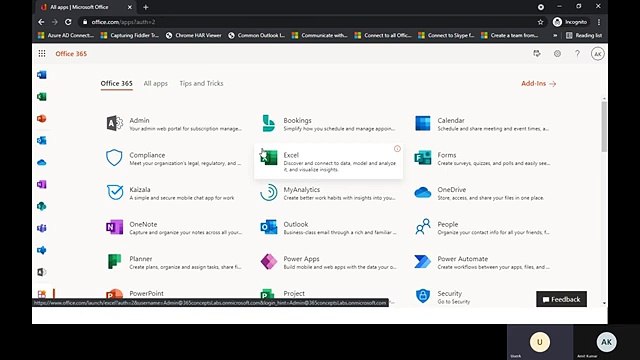Open Capturing Fiddler bookmark
Viewport: 640px width, 360px height.
tap(129, 36)
